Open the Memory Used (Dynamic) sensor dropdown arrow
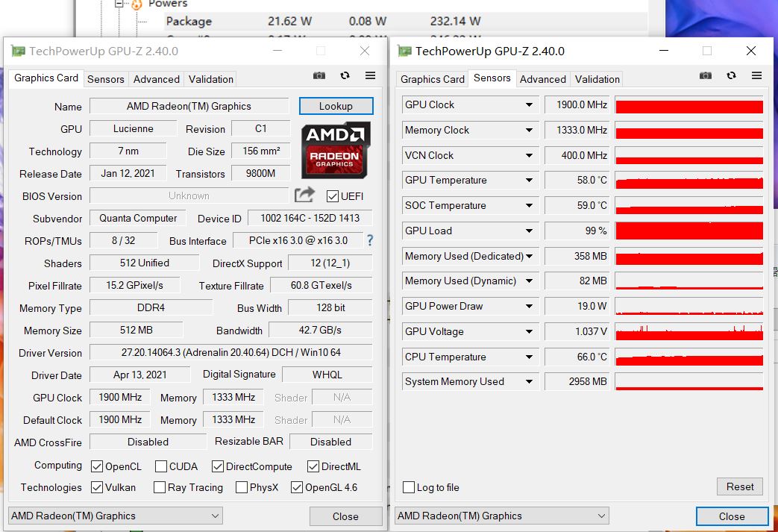Image resolution: width=778 pixels, height=532 pixels. (x=530, y=281)
